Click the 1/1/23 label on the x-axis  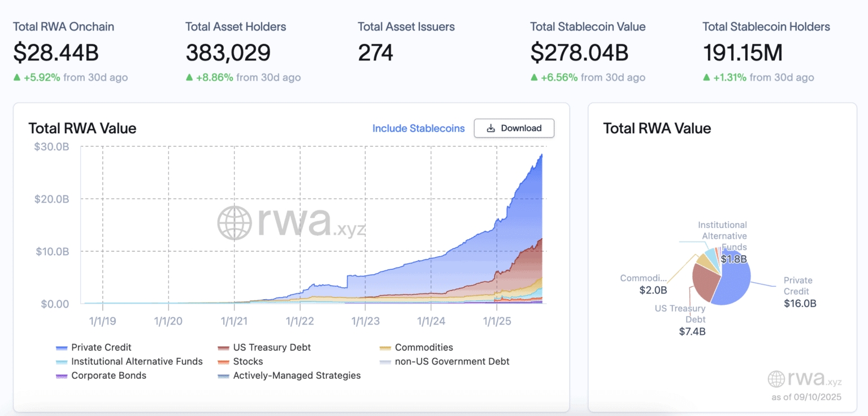[x=365, y=321]
